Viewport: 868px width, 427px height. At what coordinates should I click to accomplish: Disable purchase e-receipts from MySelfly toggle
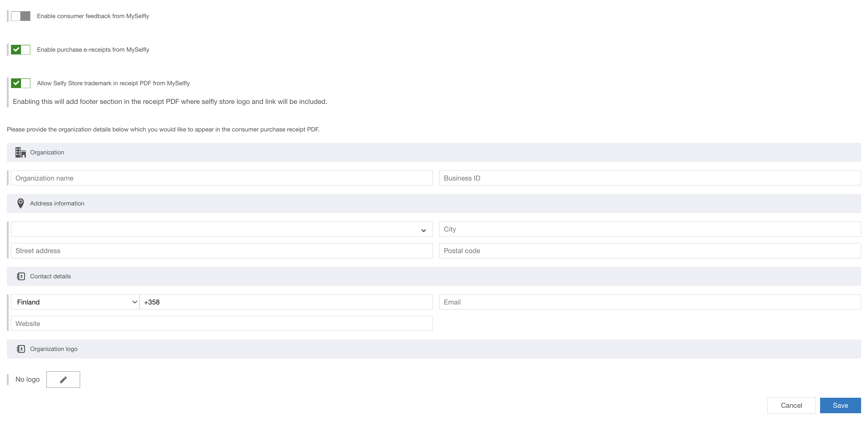point(21,50)
